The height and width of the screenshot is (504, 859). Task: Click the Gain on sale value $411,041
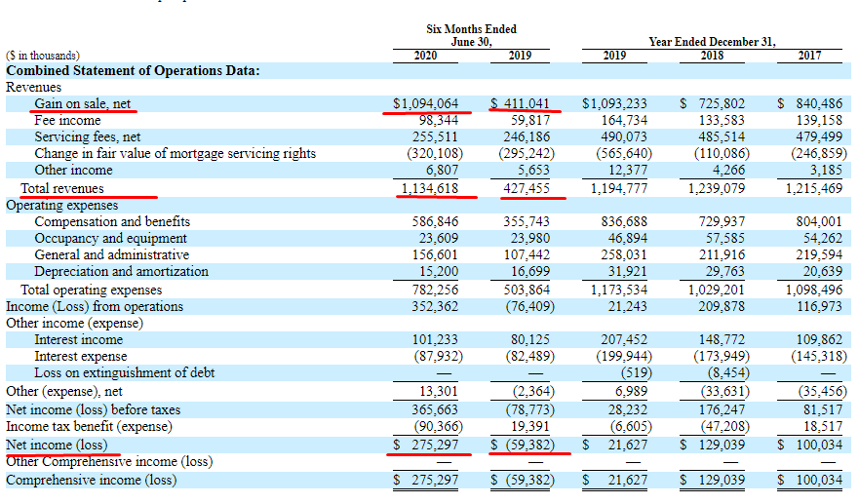(520, 103)
